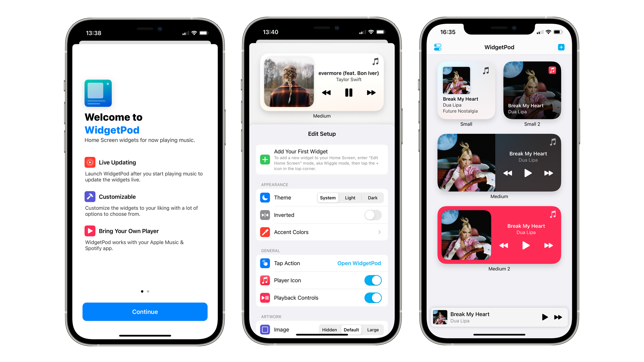This screenshot has width=644, height=362.
Task: Tap the Accent Colors red brush icon
Action: 264,232
